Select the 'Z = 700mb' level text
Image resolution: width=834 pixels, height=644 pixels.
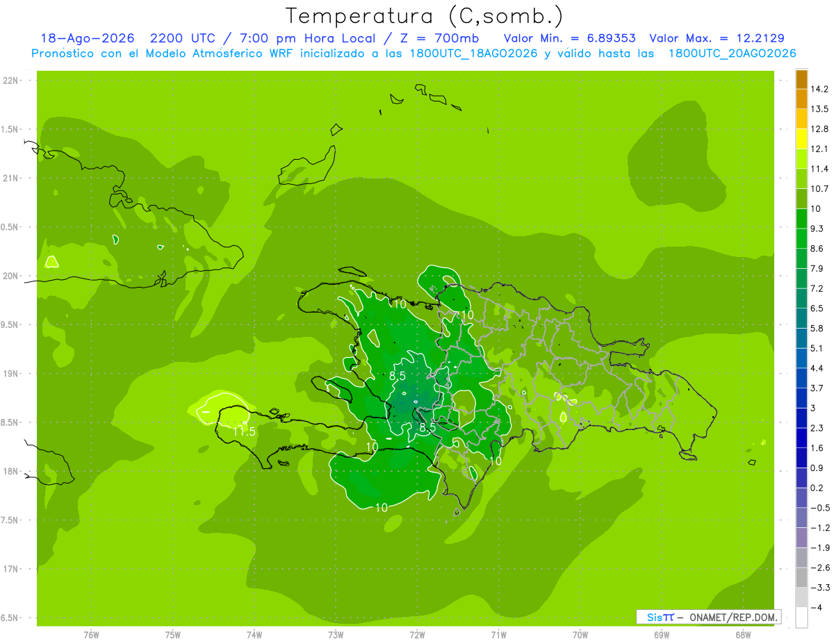pos(439,38)
